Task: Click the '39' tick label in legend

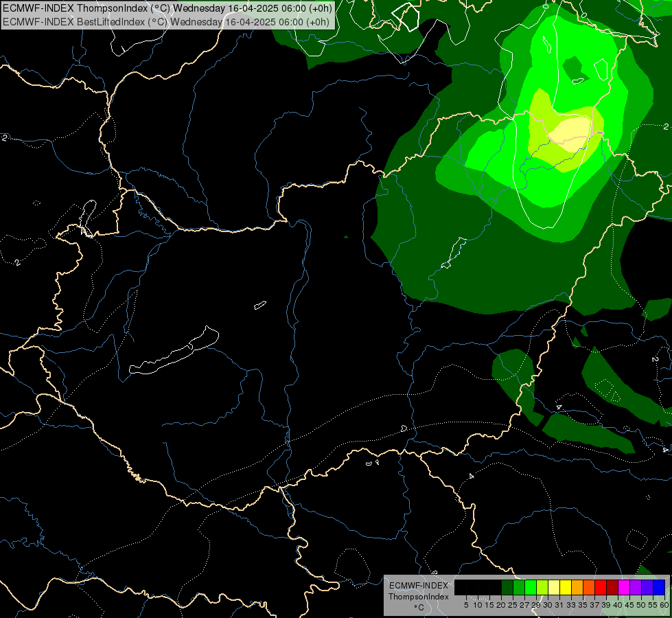Action: 606,605
